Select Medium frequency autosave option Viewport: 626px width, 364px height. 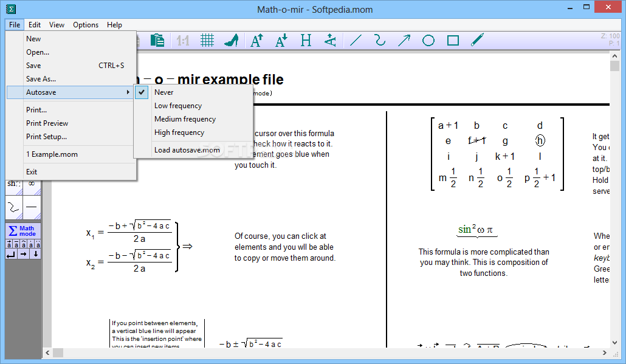pos(194,119)
